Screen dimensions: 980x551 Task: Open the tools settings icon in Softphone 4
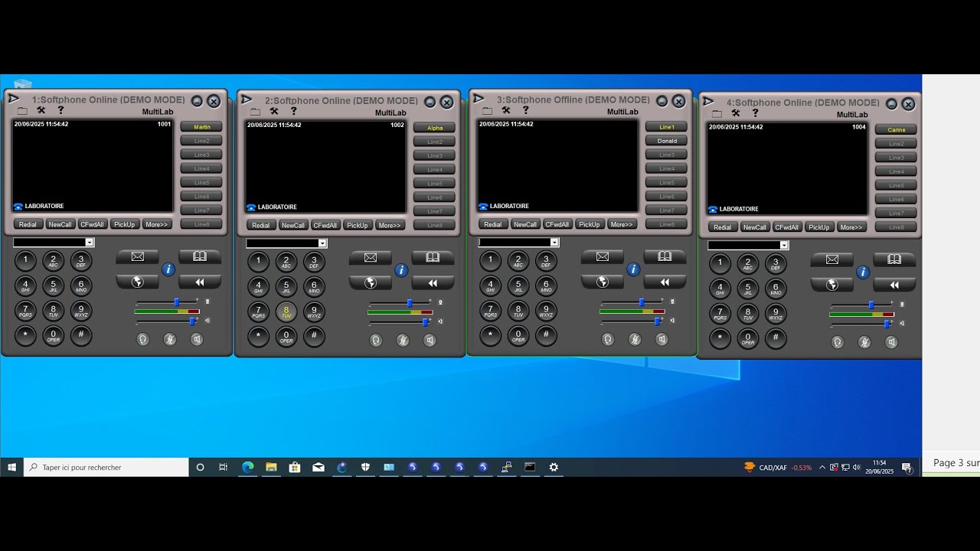pyautogui.click(x=736, y=114)
